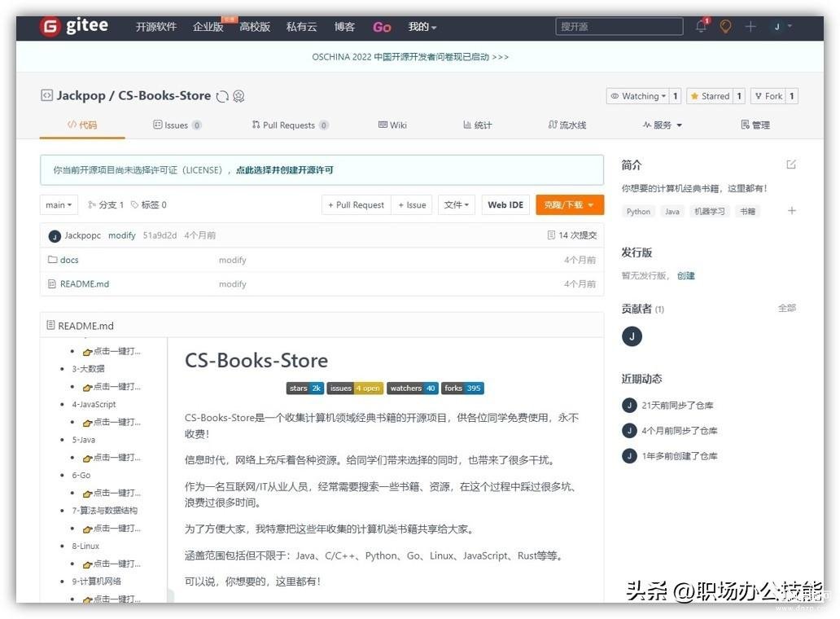
Task: Switch to the 代码 tab
Action: point(82,125)
